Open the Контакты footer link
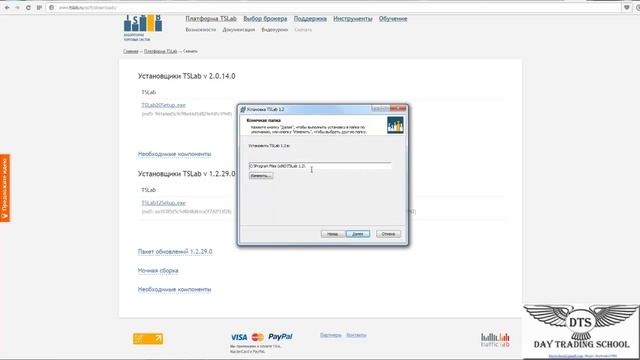Viewport: 640px width, 360px height. click(356, 335)
